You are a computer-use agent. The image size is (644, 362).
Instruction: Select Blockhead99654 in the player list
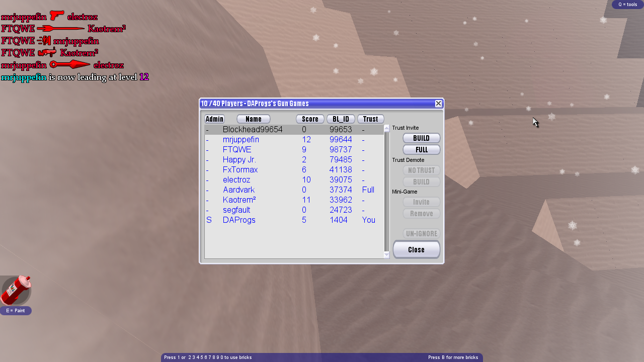(294, 130)
